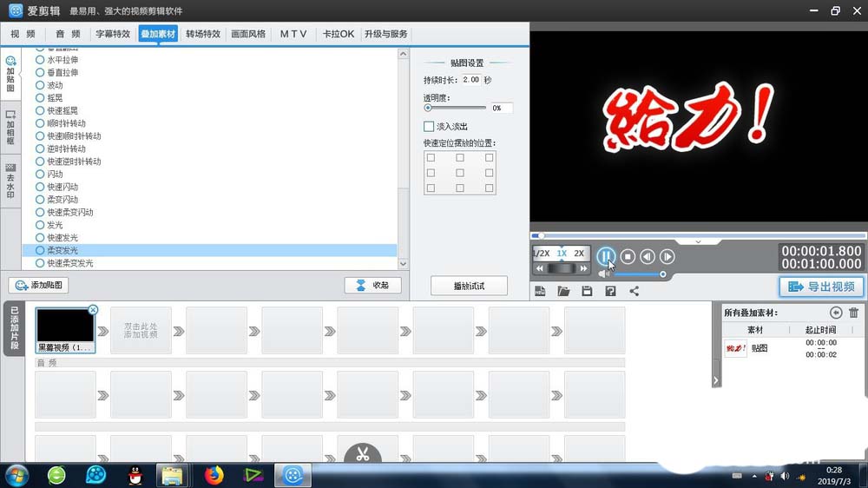The width and height of the screenshot is (868, 488).
Task: Click the 播放试试 preview button
Action: (x=469, y=286)
